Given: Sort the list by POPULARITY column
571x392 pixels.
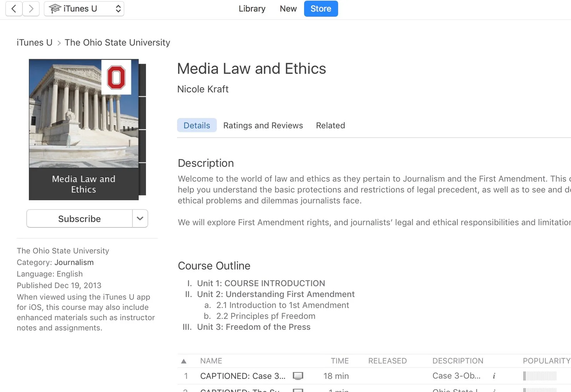Looking at the screenshot, I should [546, 361].
